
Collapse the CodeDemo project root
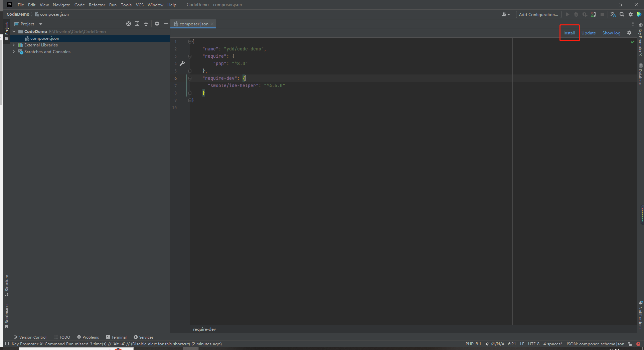click(14, 31)
